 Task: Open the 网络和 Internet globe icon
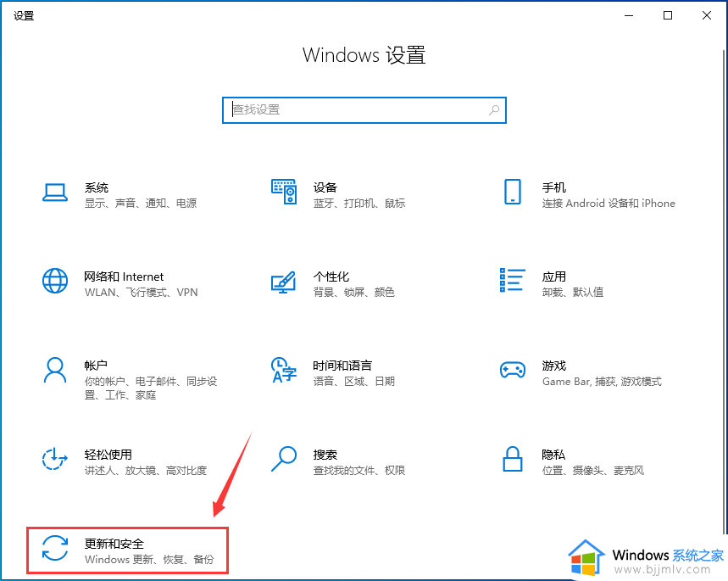coord(55,281)
